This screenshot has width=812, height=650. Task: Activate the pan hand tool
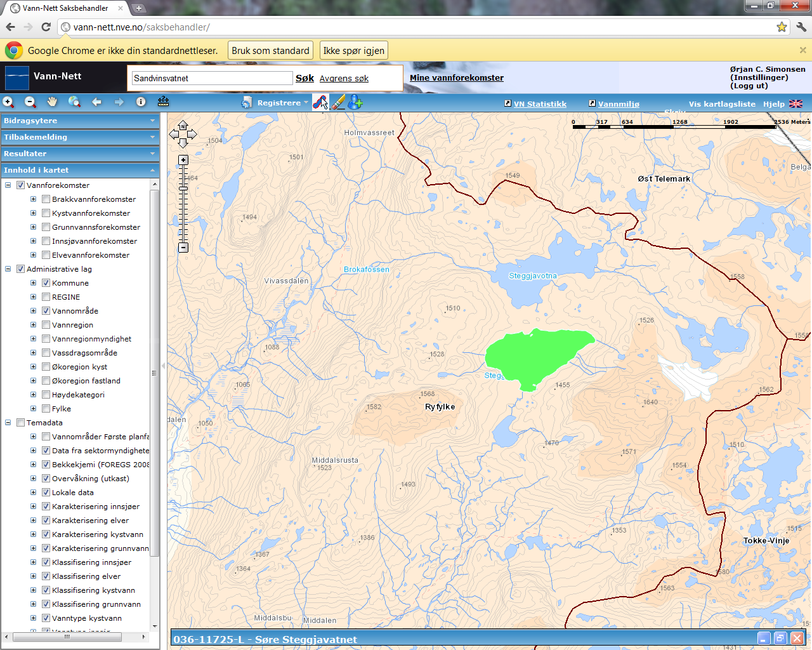click(x=52, y=102)
